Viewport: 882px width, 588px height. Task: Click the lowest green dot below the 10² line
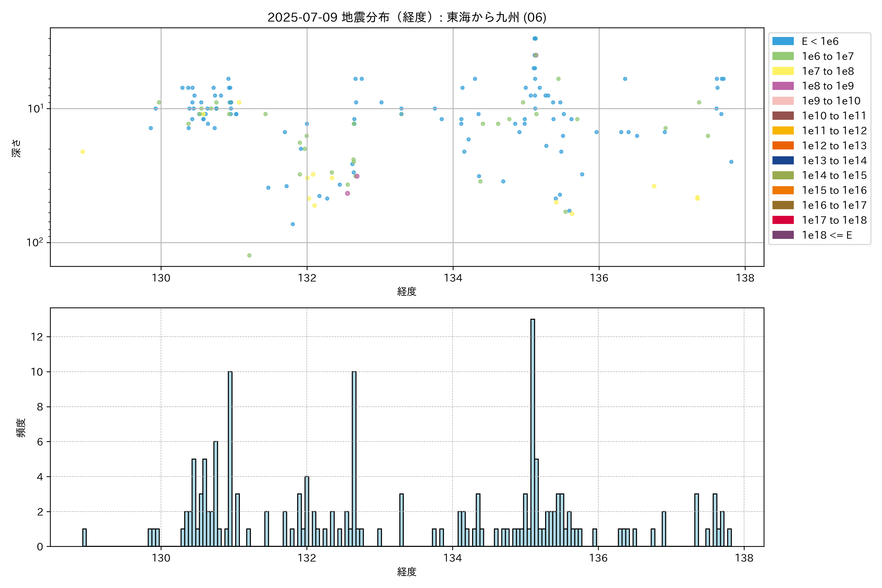click(249, 255)
